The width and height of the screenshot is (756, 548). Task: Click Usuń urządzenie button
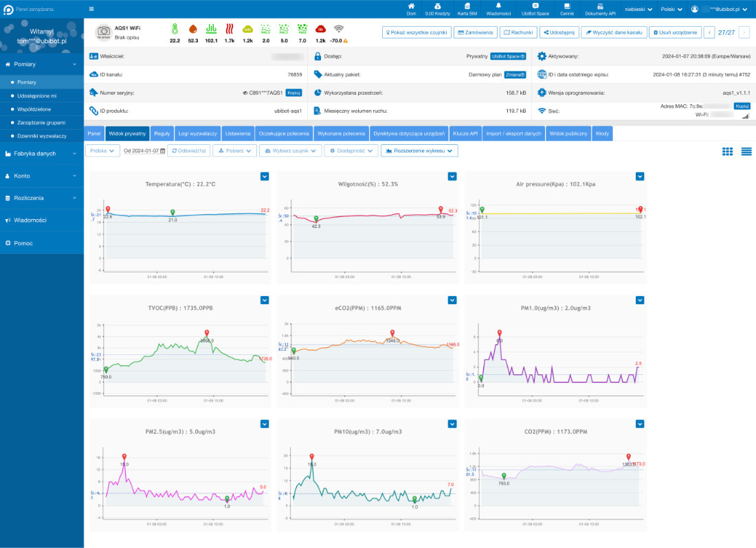point(674,32)
